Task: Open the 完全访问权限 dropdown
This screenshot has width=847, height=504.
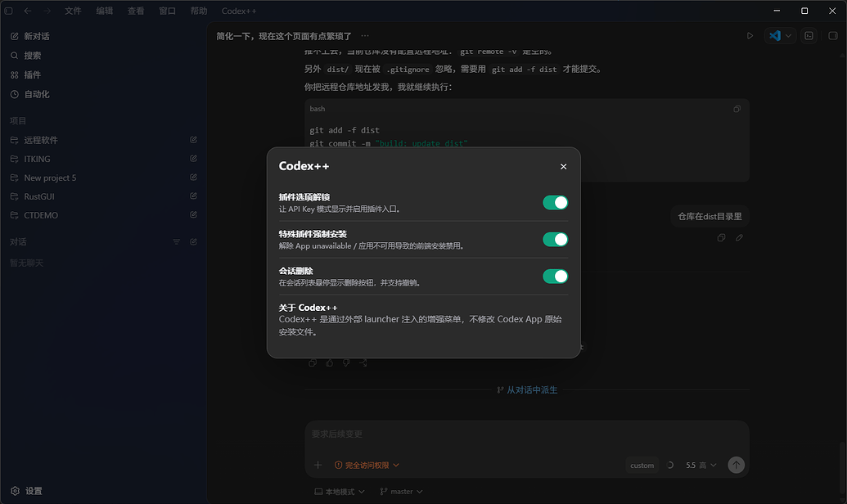Action: coord(367,465)
